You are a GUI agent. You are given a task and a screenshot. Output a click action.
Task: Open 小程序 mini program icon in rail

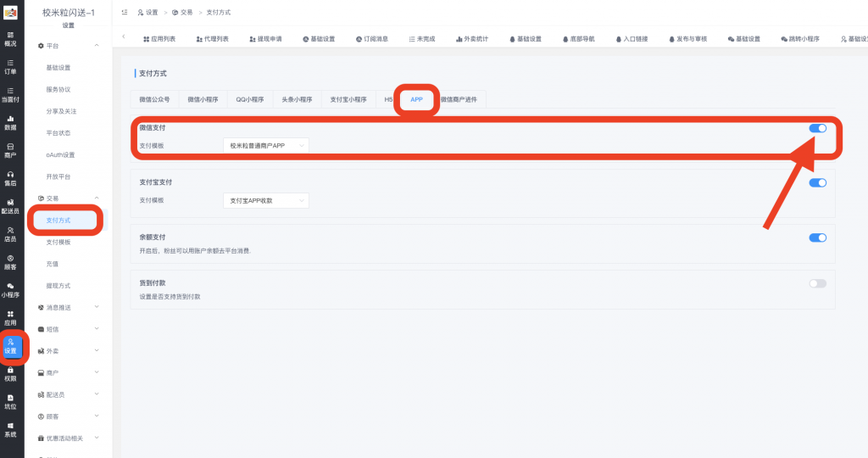click(x=10, y=291)
